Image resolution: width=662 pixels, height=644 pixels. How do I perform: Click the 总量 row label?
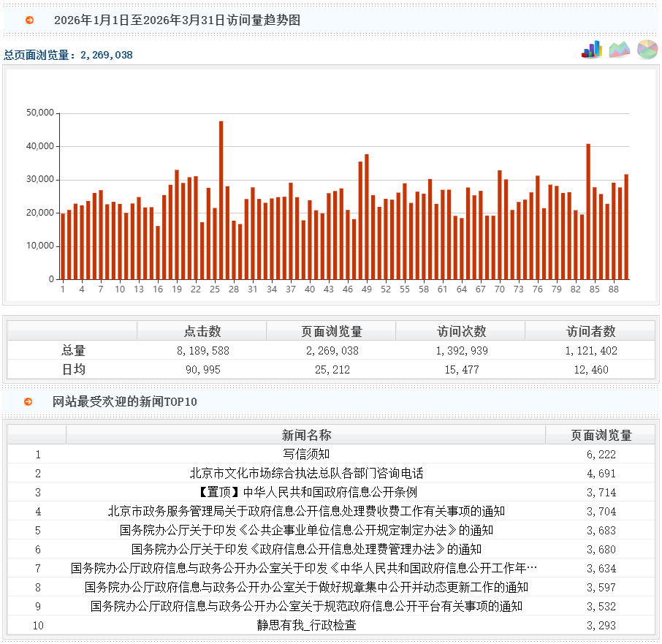click(x=74, y=351)
